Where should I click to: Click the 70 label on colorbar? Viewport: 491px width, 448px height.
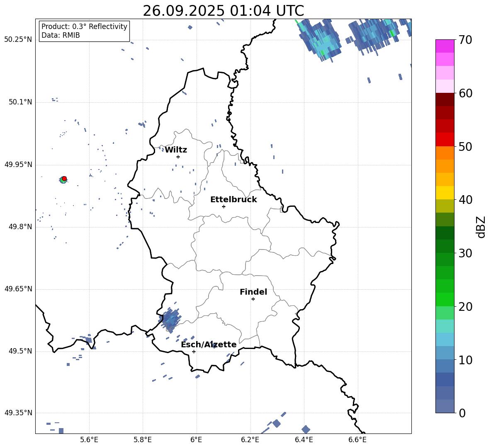click(465, 40)
